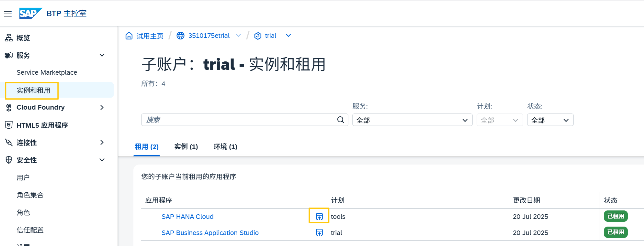Click the tools plan cell
644x246 pixels.
[x=338, y=217]
